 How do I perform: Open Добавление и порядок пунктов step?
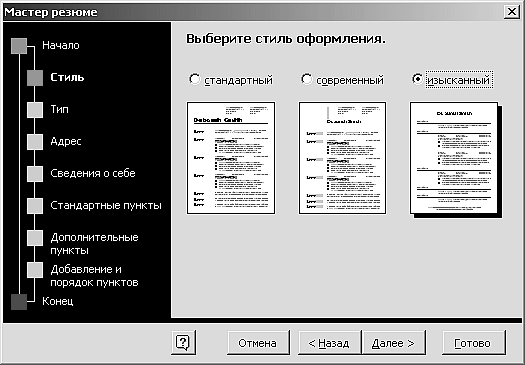coord(94,276)
